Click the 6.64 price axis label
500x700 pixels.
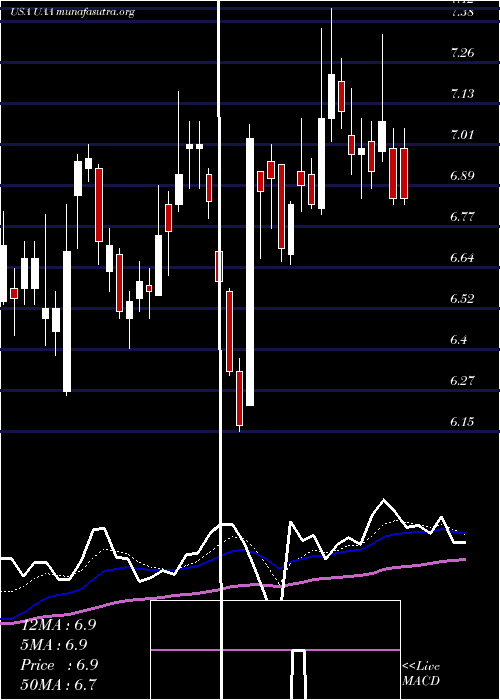point(462,258)
